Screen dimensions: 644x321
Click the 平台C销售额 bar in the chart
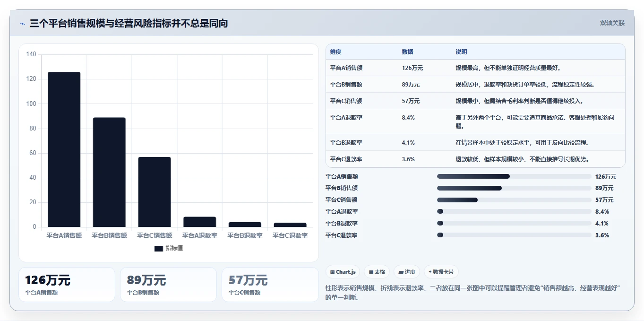click(155, 192)
